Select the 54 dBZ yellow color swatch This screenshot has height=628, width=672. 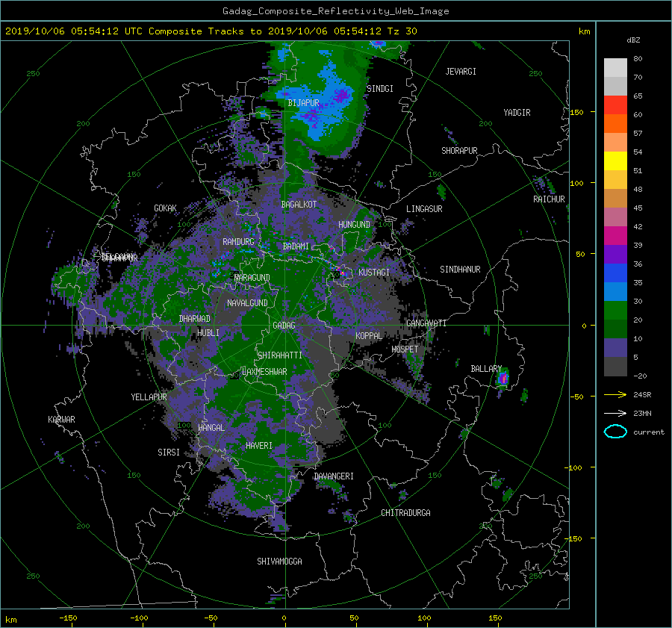[x=615, y=161]
